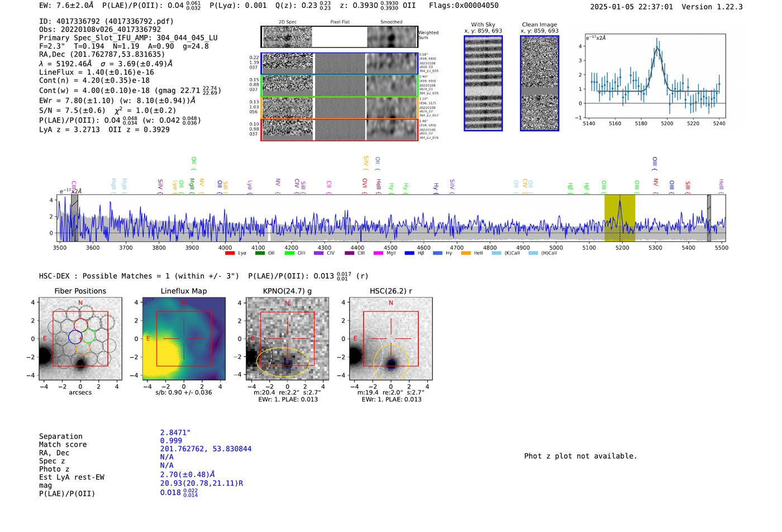The width and height of the screenshot is (782, 532).
Task: Click the Clean Image panel
Action: coord(540,83)
